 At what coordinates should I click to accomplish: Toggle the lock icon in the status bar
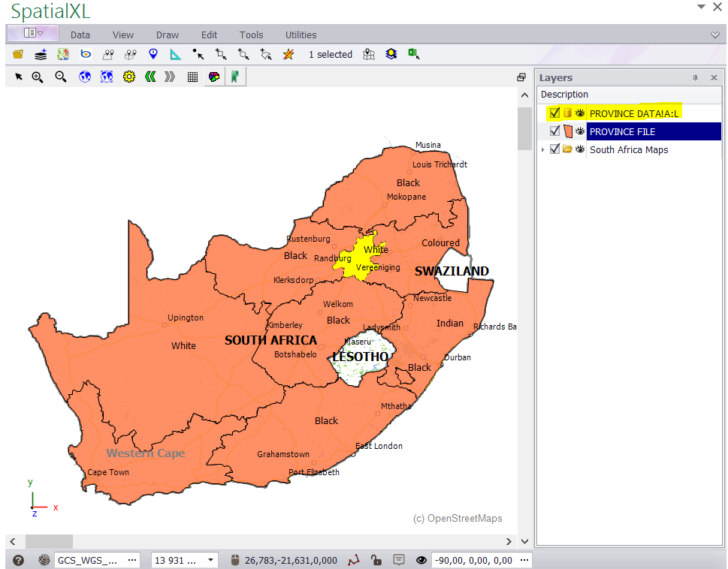point(377,560)
